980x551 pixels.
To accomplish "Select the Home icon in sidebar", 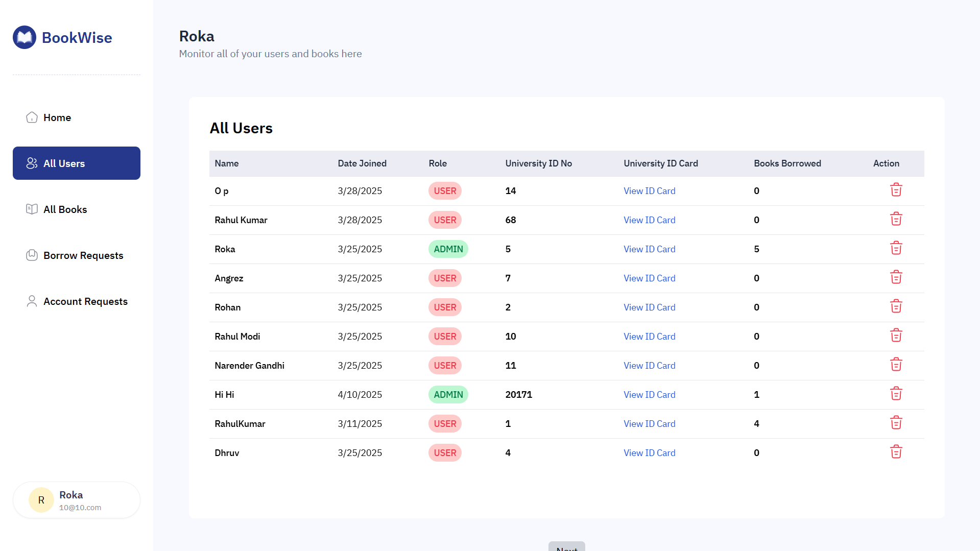I will 32,117.
